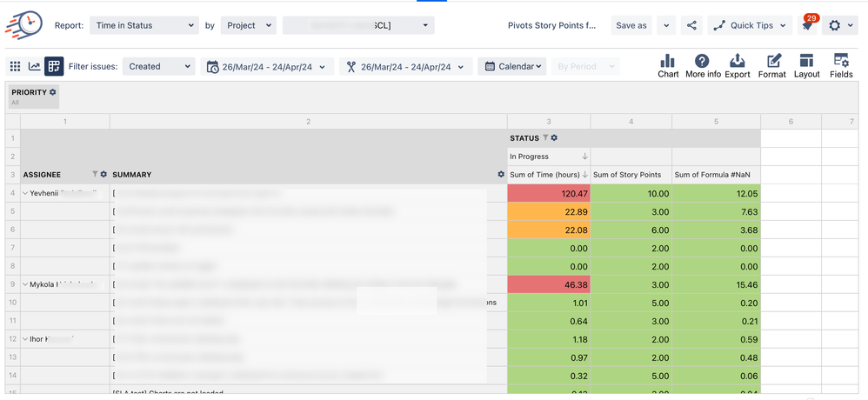The width and height of the screenshot is (868, 400).
Task: Open notifications bell with 29 badge
Action: coord(807,26)
